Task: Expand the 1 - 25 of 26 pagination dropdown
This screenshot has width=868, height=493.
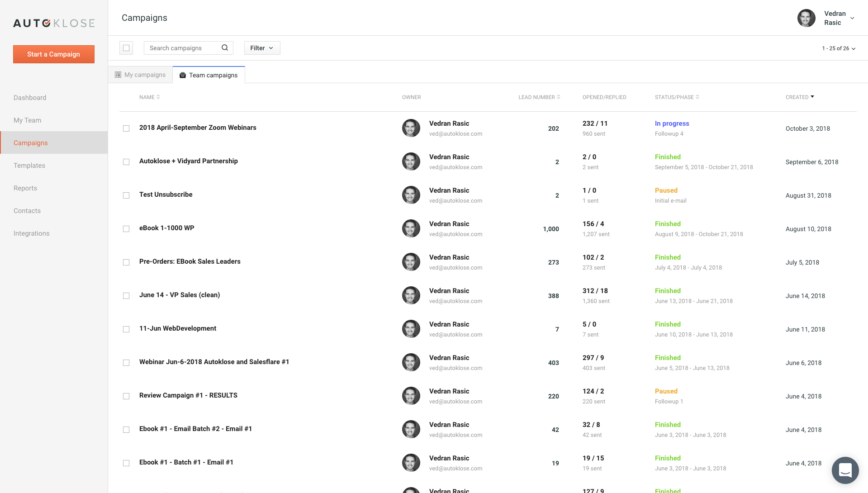Action: [839, 48]
